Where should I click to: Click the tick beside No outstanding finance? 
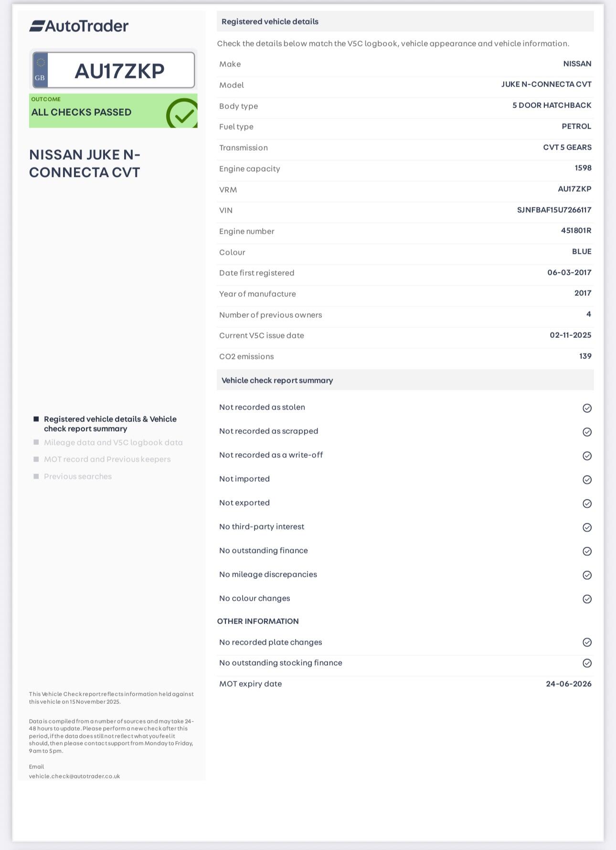587,551
